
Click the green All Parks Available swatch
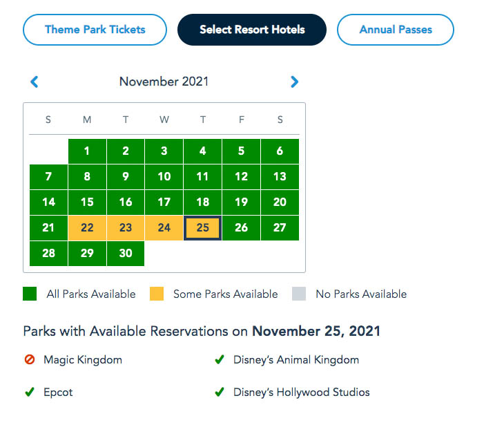(x=30, y=294)
